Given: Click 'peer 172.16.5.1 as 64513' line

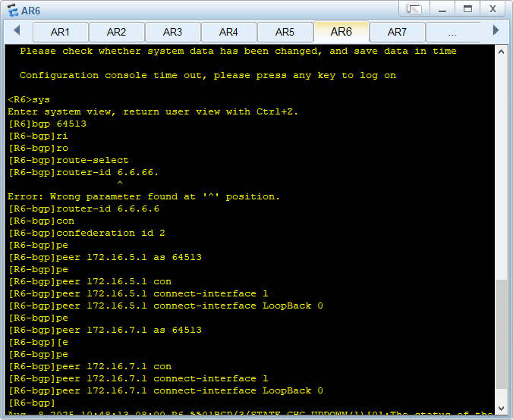Looking at the screenshot, I should 105,257.
